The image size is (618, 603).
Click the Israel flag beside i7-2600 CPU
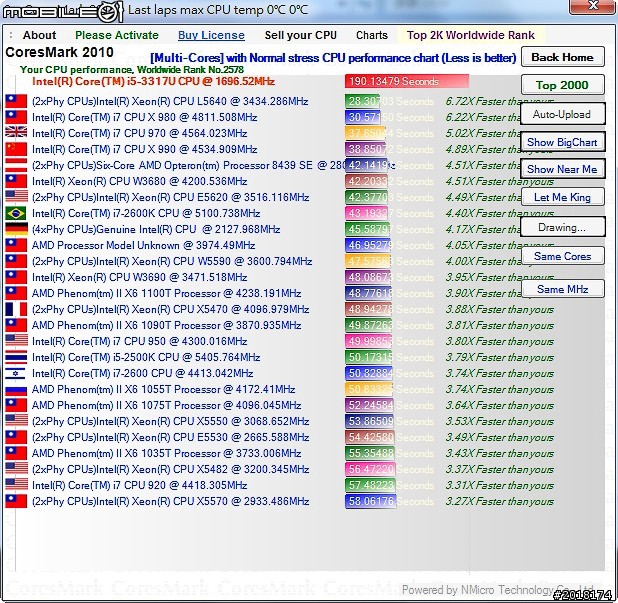click(x=16, y=373)
